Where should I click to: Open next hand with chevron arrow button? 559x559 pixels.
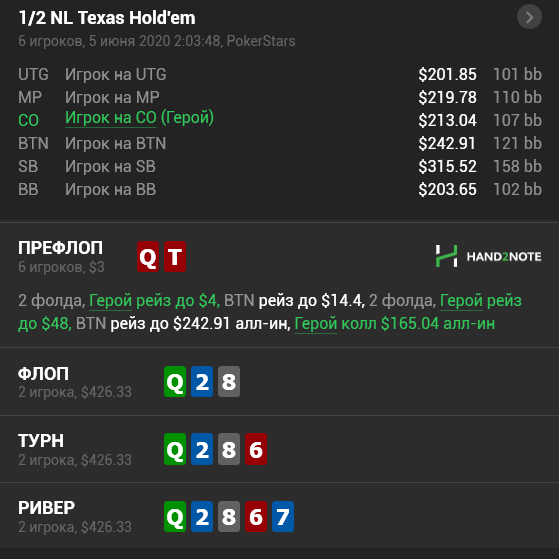(x=529, y=17)
